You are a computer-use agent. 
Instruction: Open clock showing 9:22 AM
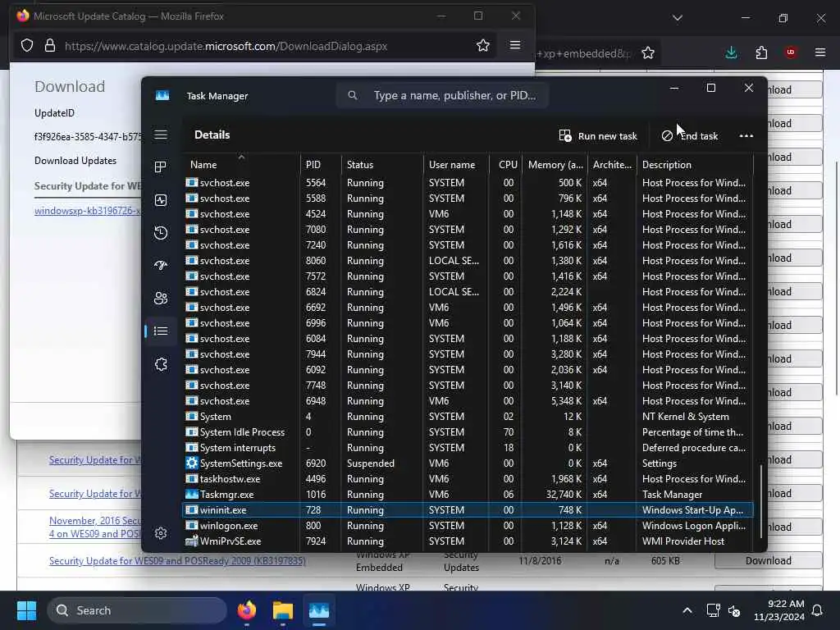point(779,610)
